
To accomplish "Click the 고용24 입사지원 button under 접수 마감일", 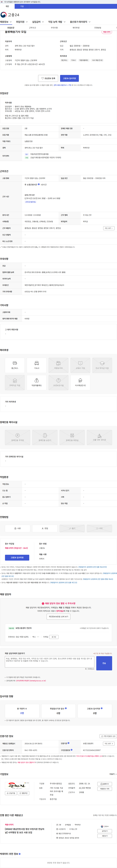I will pyautogui.click(x=17, y=558).
